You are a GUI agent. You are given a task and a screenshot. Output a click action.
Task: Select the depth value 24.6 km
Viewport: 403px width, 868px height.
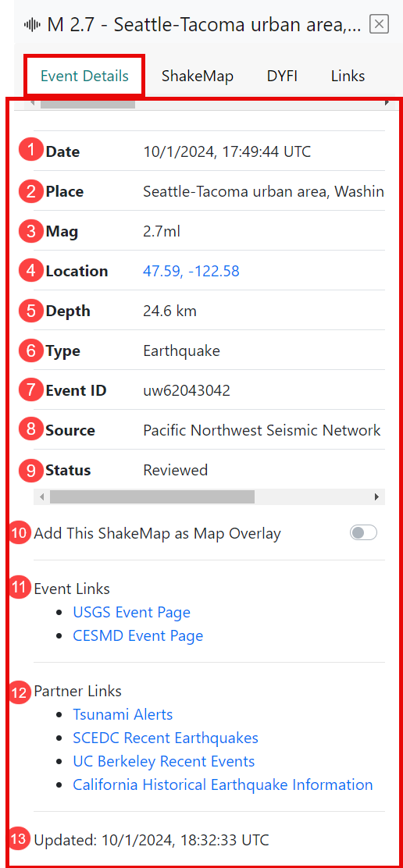pyautogui.click(x=170, y=311)
